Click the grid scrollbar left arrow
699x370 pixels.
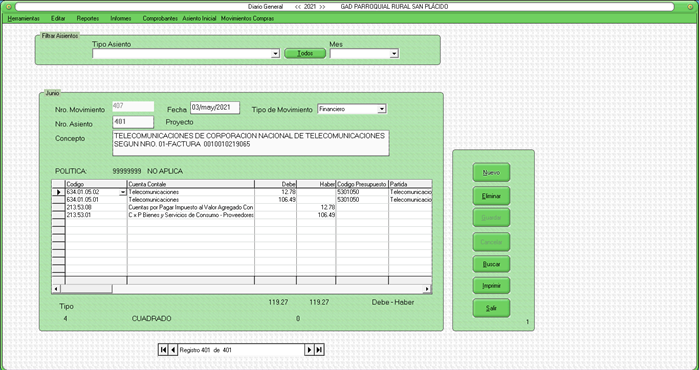56,289
